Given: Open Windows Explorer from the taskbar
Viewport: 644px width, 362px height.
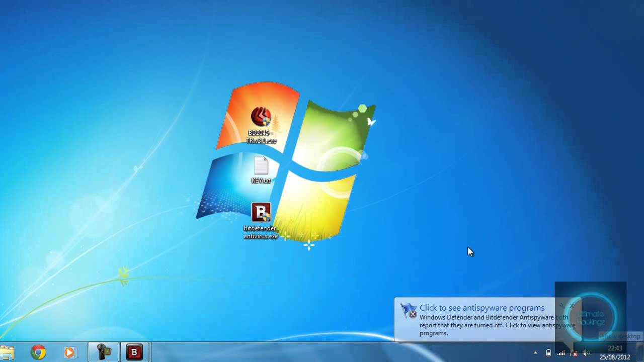Looking at the screenshot, I should [7, 352].
